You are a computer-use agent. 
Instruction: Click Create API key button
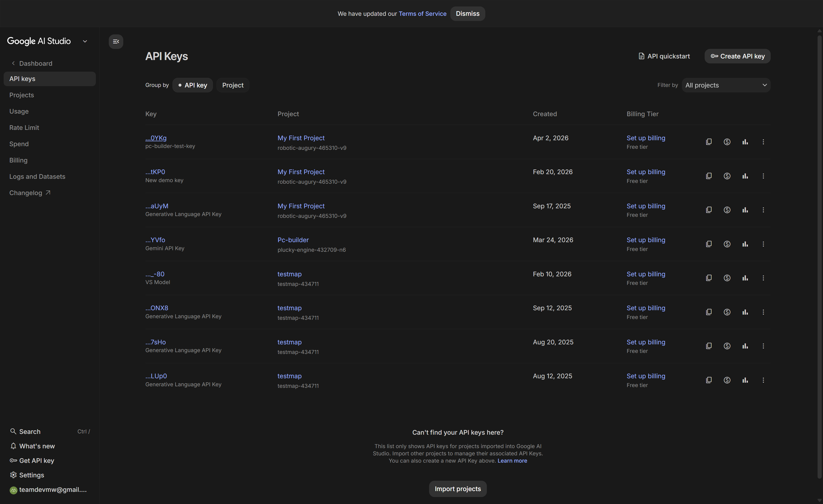point(738,56)
